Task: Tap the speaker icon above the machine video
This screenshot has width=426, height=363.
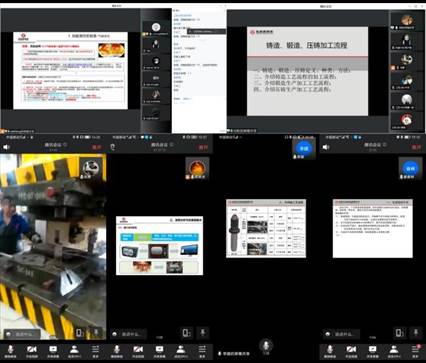Action: (6, 147)
